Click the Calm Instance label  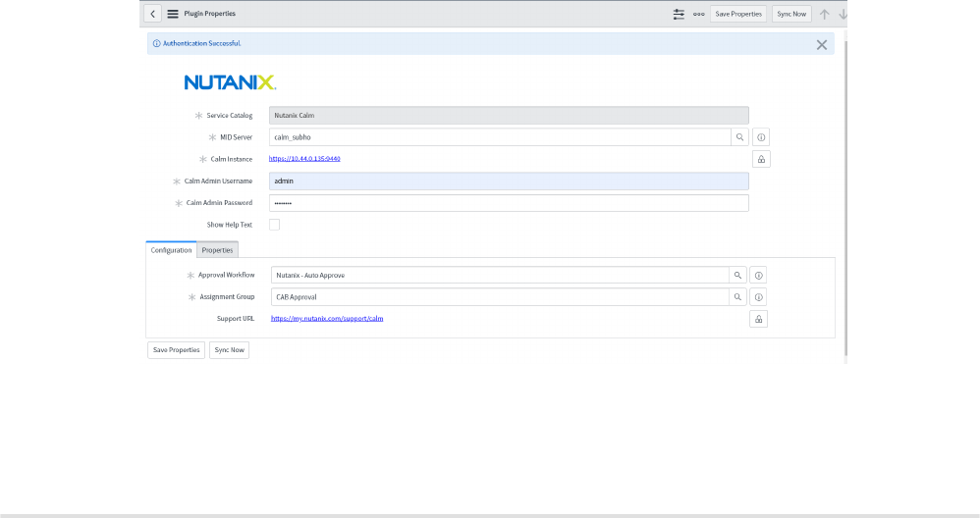tap(231, 159)
